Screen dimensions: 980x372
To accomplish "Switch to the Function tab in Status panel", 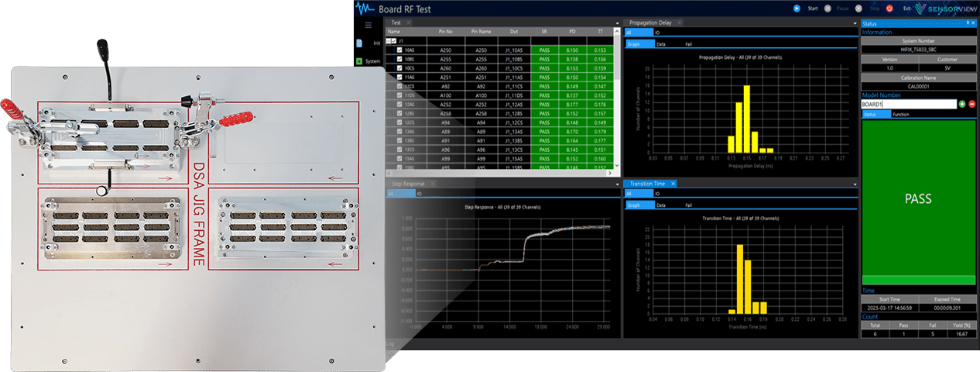I will pos(900,114).
